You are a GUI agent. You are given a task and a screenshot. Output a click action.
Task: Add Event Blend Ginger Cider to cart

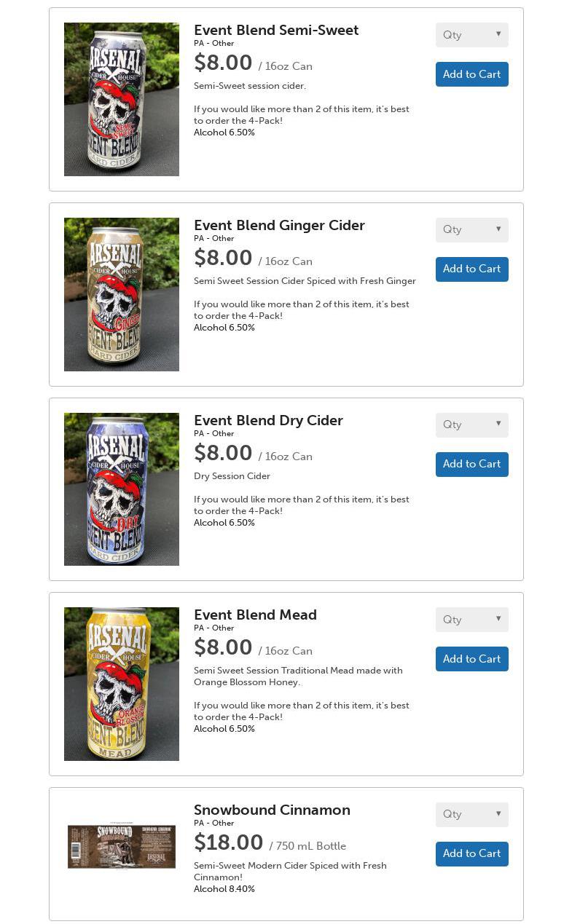(x=471, y=269)
